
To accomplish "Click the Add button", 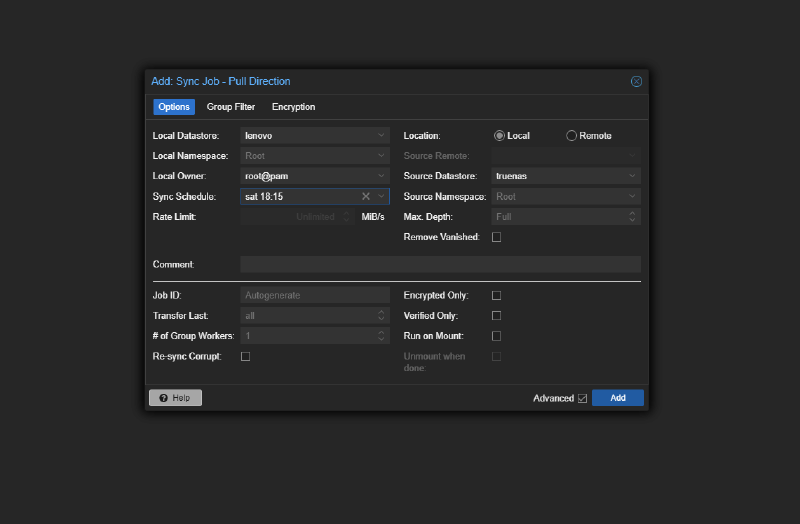I will [618, 398].
